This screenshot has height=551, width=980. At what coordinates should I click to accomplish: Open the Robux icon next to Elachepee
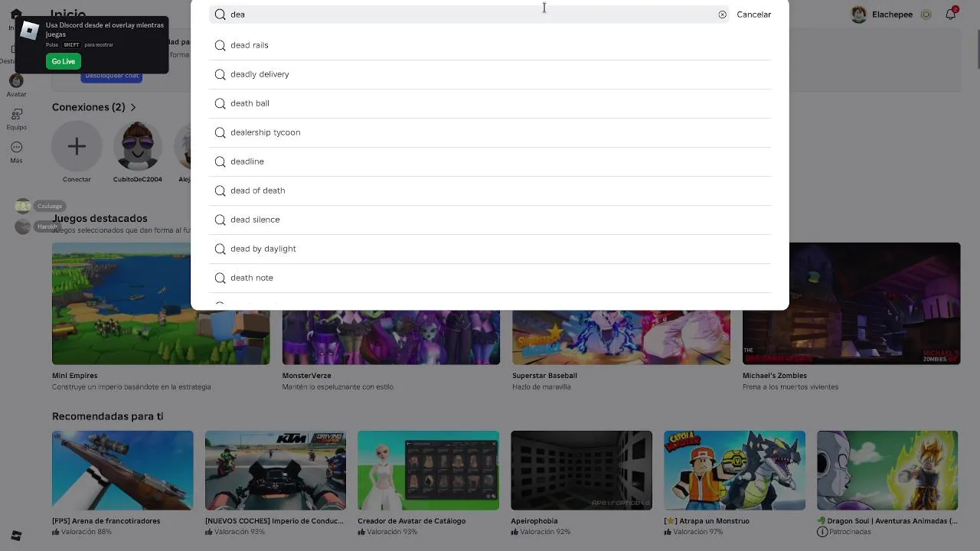(926, 15)
